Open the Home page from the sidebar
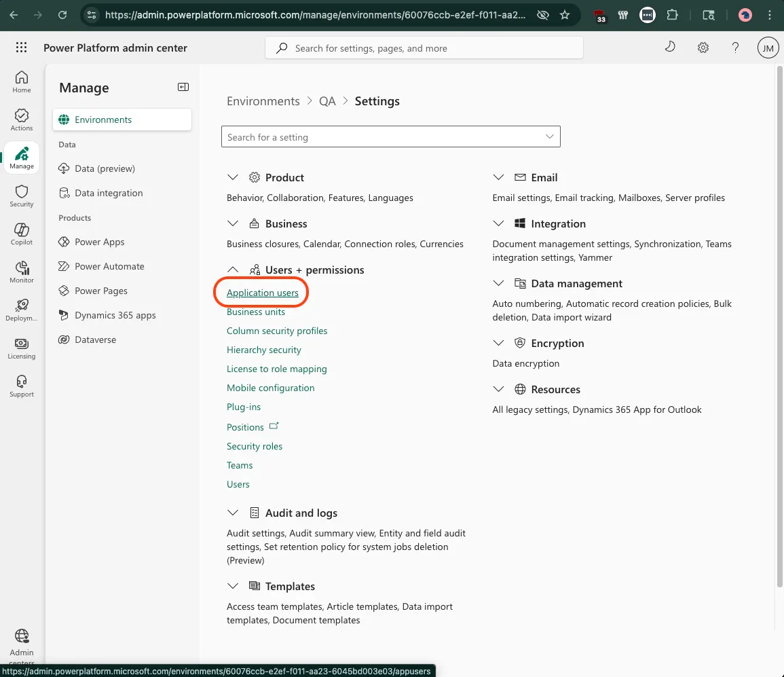The width and height of the screenshot is (784, 677). pyautogui.click(x=21, y=81)
